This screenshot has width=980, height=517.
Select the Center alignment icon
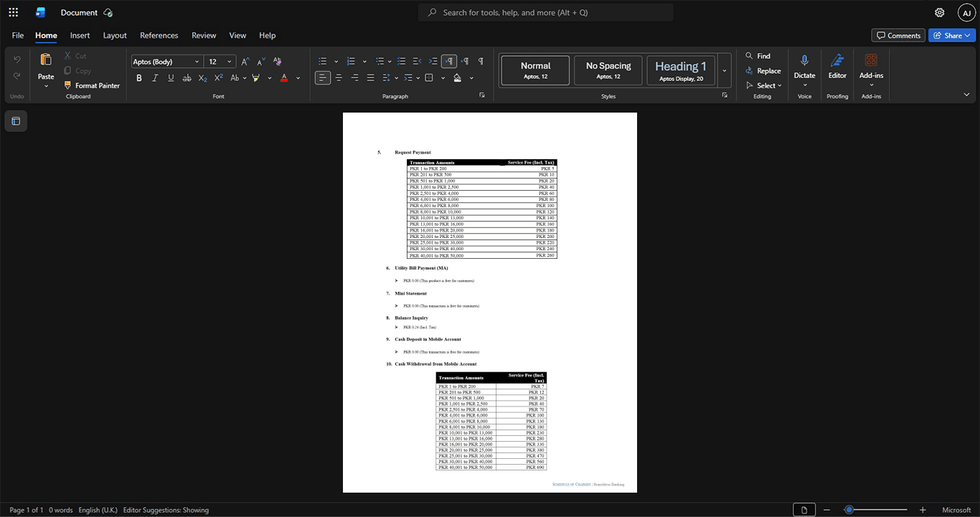(x=339, y=78)
